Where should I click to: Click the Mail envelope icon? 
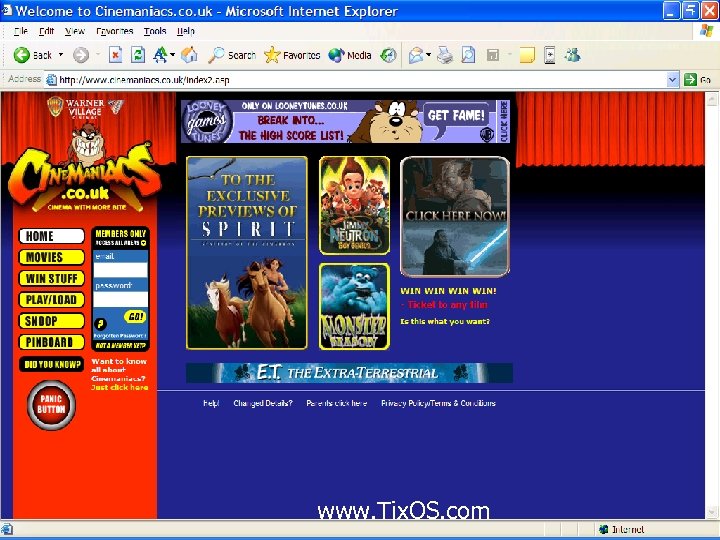(416, 55)
